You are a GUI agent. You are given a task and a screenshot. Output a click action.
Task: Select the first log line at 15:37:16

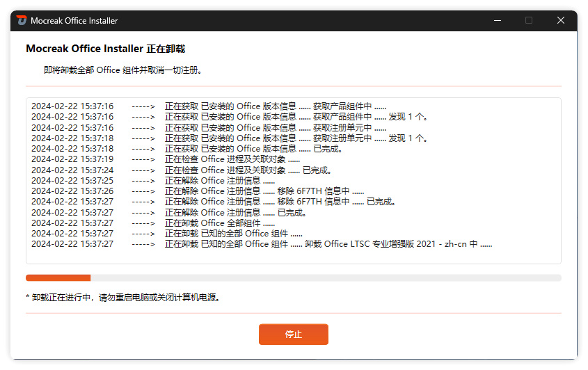209,106
